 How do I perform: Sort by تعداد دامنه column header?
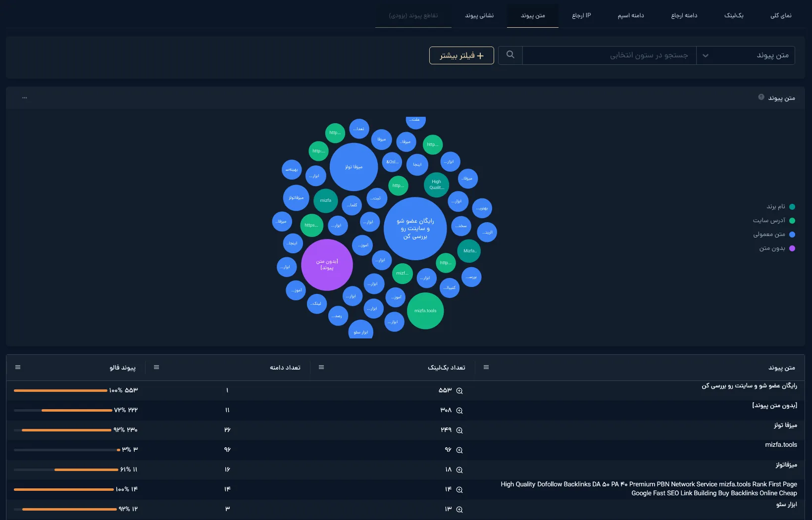click(x=285, y=367)
